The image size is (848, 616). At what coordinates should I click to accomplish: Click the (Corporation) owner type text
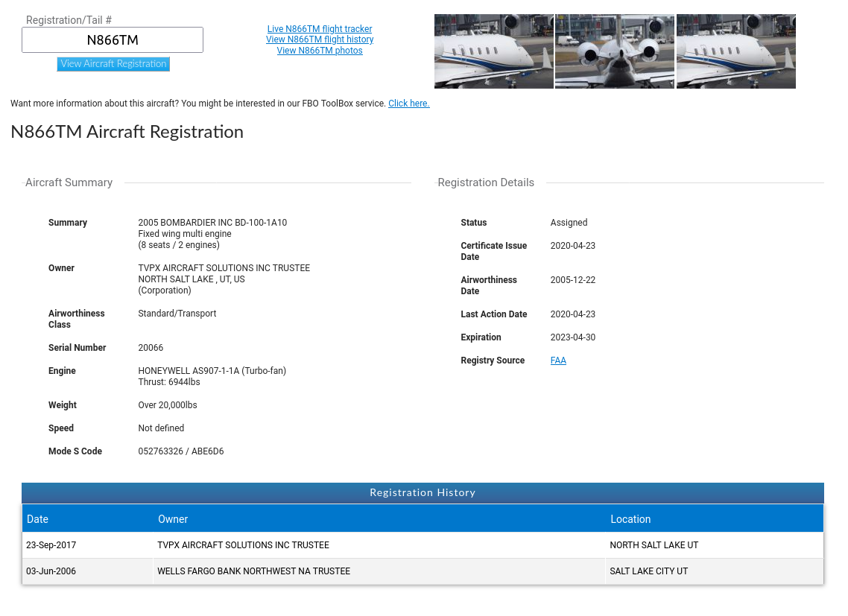(165, 290)
